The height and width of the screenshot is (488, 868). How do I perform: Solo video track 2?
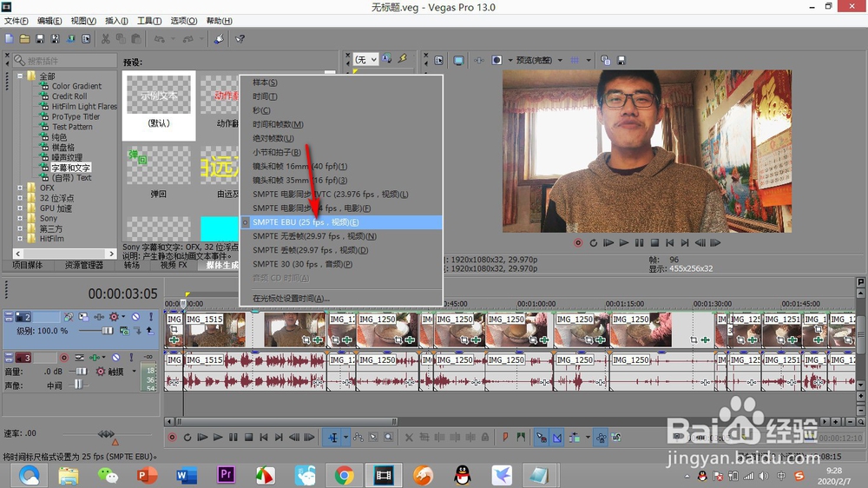tap(150, 317)
